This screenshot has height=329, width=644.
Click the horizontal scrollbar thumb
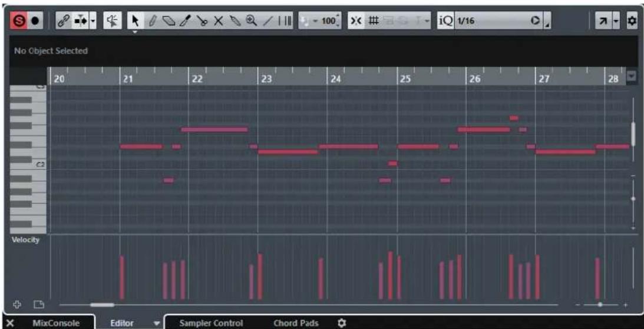tap(103, 305)
